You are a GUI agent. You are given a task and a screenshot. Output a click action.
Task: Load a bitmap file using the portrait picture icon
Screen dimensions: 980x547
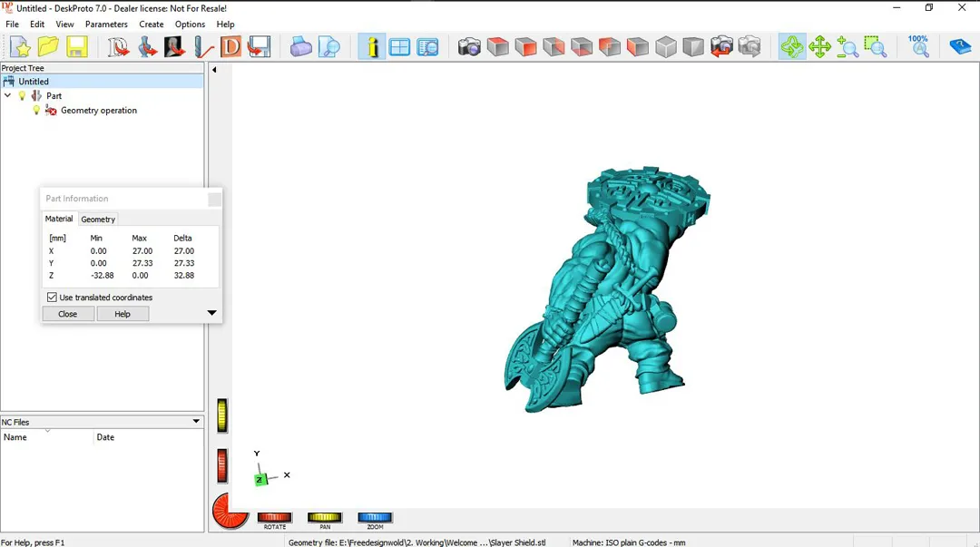pos(174,47)
